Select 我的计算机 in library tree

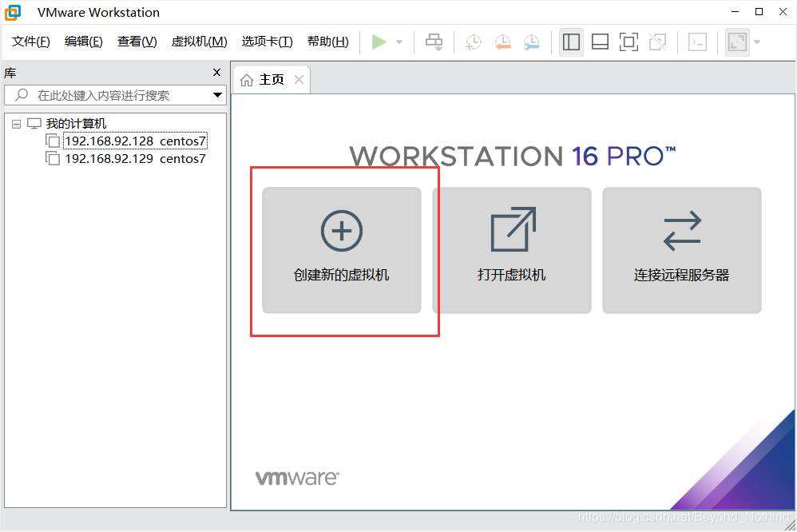76,124
